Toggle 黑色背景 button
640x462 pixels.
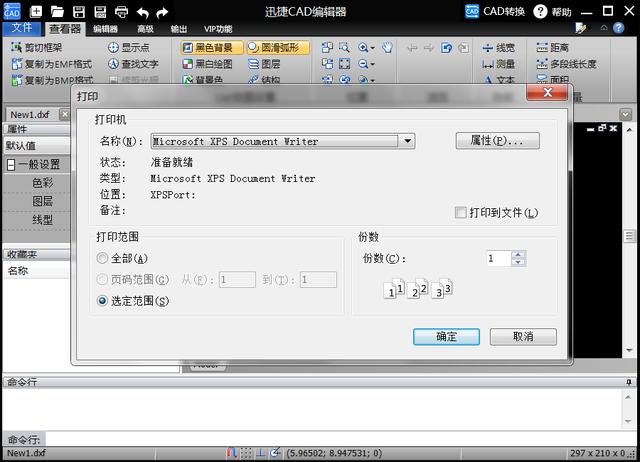[211, 48]
